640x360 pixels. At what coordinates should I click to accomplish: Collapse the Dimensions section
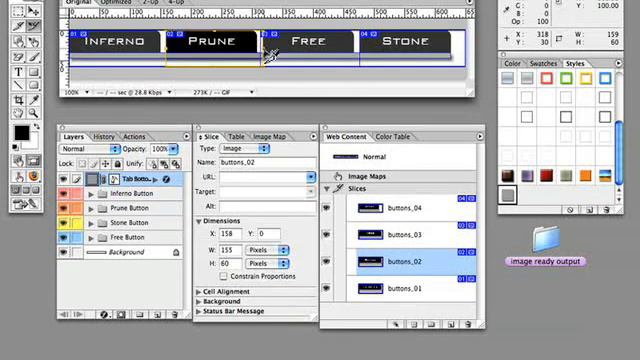click(198, 221)
